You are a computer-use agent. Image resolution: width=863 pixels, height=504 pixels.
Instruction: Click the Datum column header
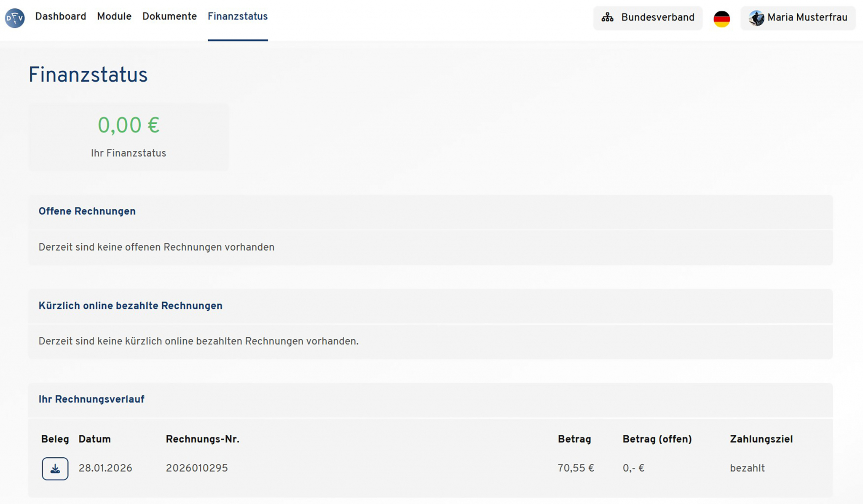tap(94, 439)
